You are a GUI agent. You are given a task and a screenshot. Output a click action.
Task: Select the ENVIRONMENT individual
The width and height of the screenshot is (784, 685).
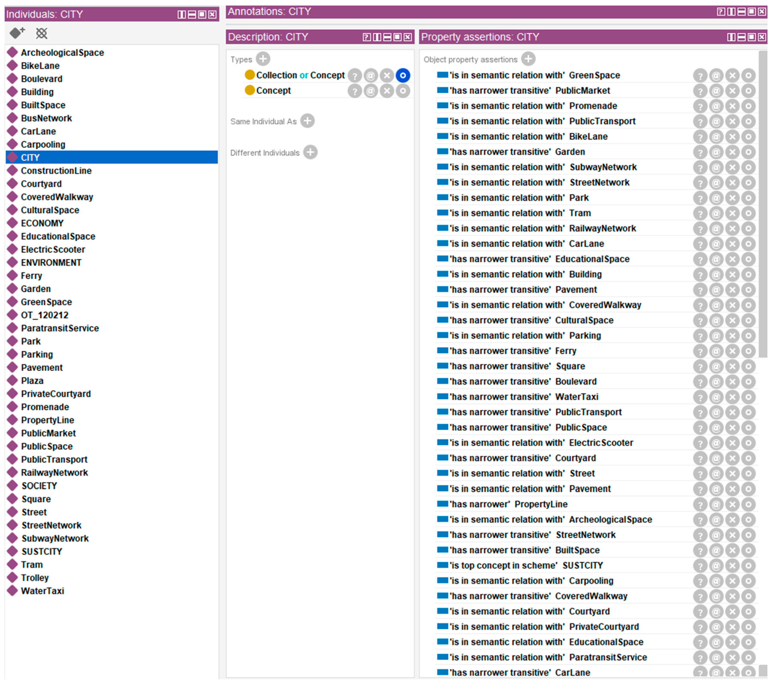pos(51,263)
